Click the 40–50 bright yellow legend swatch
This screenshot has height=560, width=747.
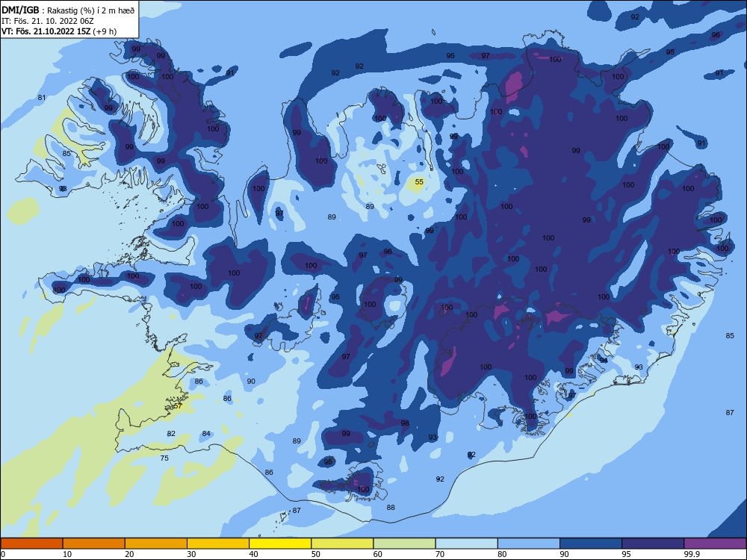(280, 544)
